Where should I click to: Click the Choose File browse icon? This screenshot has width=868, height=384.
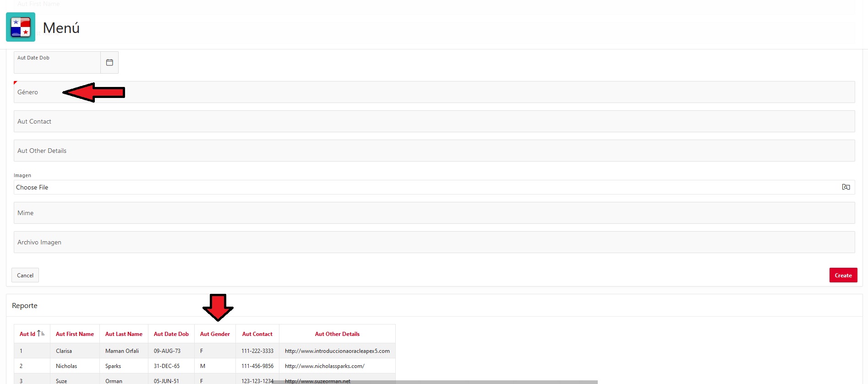[846, 187]
